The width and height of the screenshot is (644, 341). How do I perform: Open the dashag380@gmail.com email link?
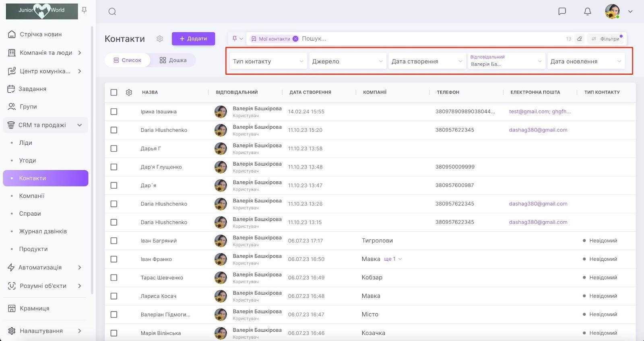(x=538, y=130)
